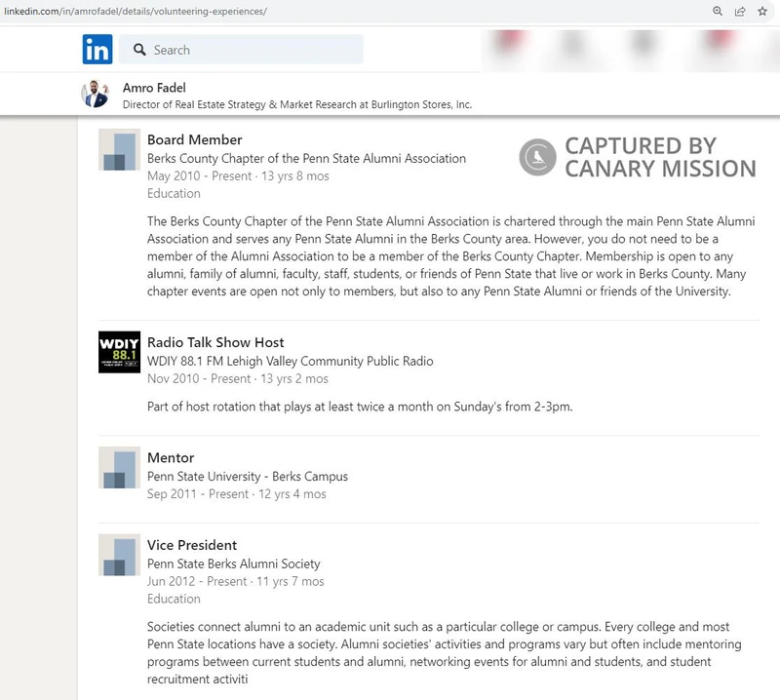780x700 pixels.
Task: Open the Vice President organization logo
Action: [119, 556]
